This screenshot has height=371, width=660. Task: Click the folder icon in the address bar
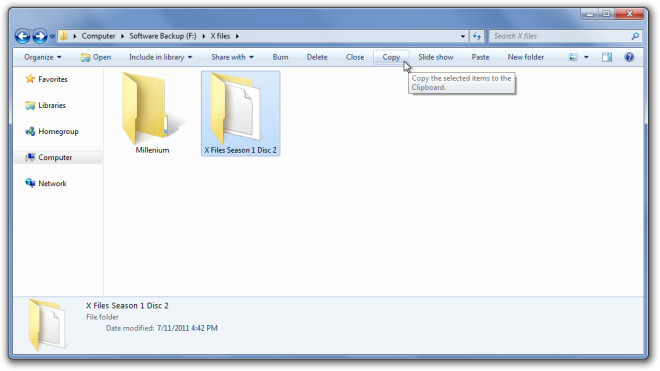(x=64, y=36)
